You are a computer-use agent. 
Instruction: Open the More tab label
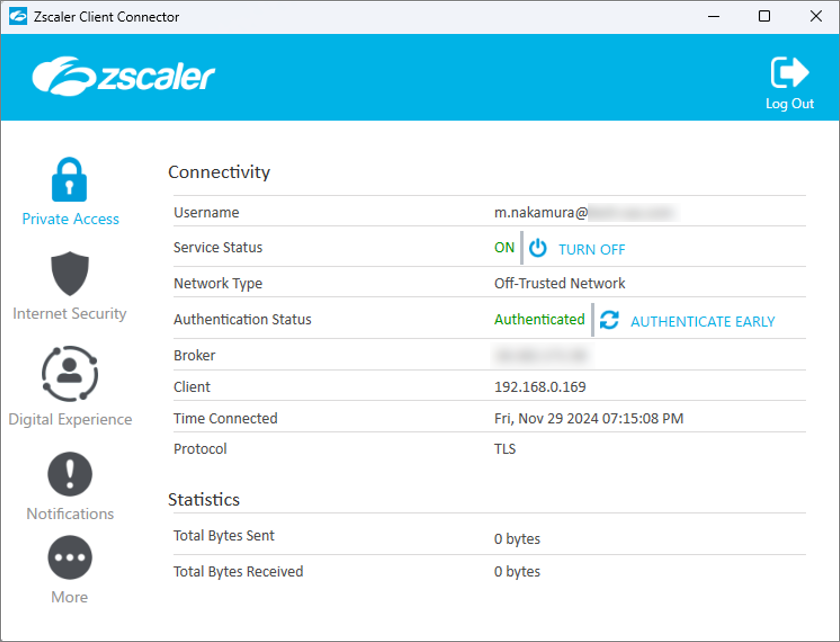(x=69, y=597)
